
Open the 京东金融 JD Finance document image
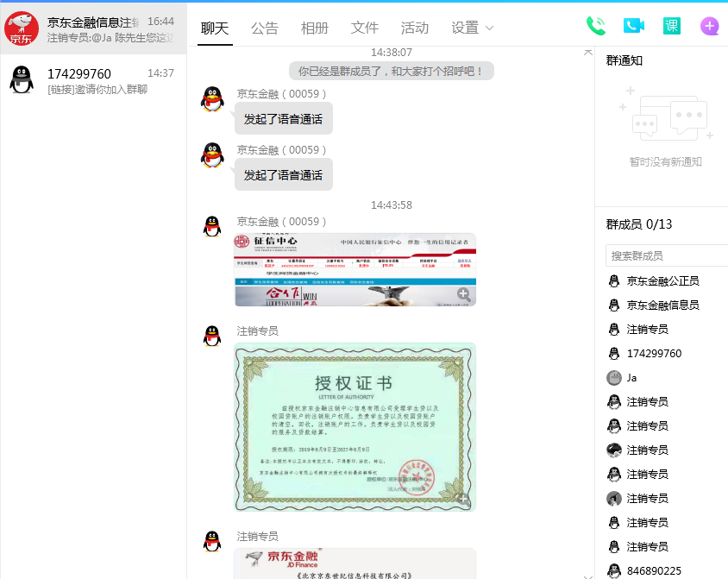tap(355, 563)
